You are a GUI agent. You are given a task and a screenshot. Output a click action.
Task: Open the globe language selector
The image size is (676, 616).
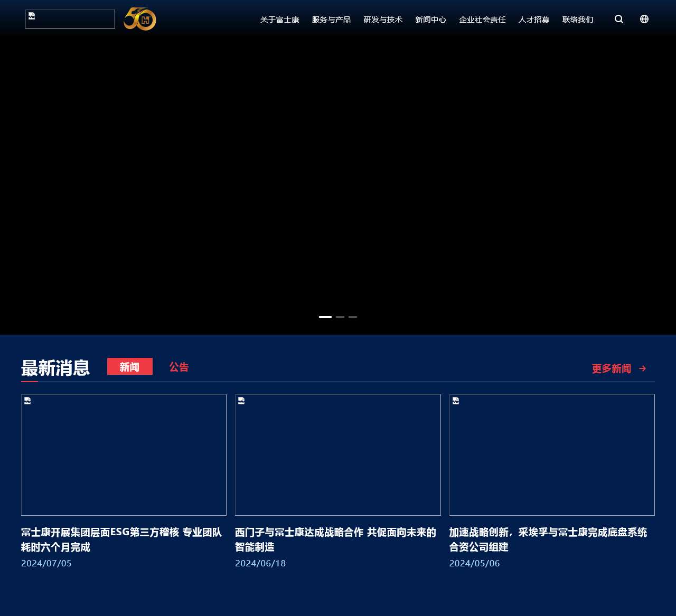click(x=644, y=19)
